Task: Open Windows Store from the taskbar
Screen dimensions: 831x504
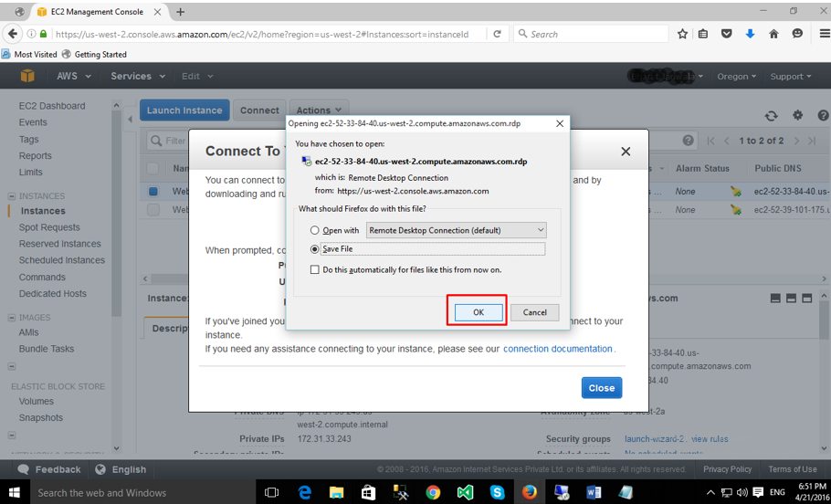Action: [368, 493]
